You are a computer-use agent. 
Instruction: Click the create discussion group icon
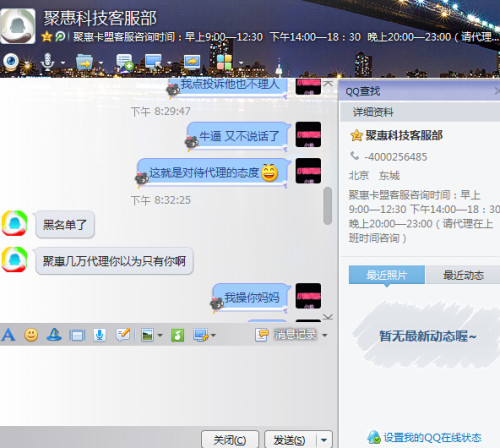[125, 62]
